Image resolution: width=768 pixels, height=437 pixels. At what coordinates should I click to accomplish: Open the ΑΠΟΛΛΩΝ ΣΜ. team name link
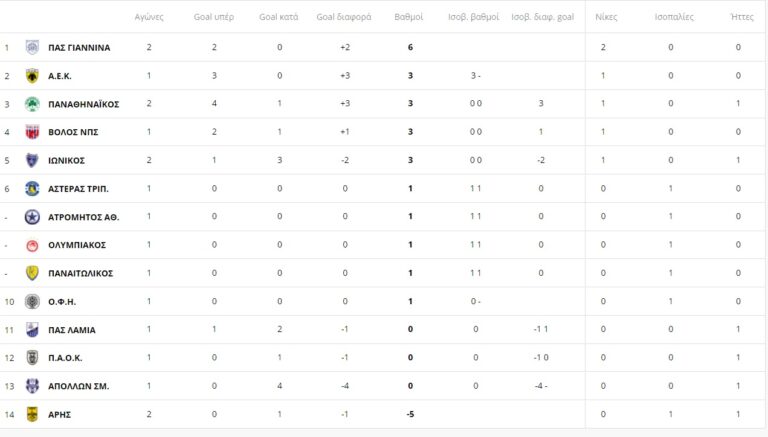pos(77,386)
